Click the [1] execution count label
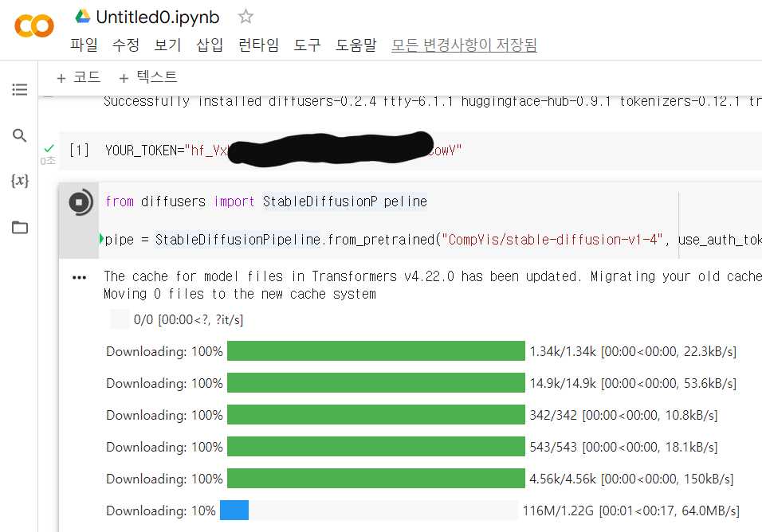Screen dimensions: 762x532 point(79,151)
